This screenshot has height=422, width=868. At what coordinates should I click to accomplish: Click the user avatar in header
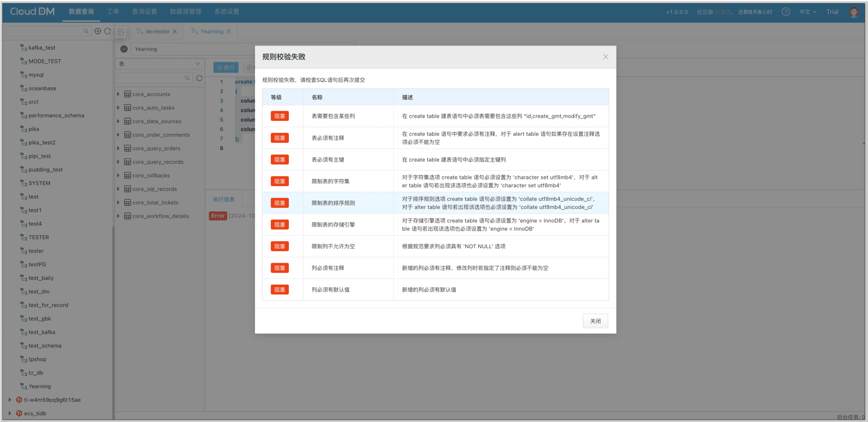tap(854, 12)
